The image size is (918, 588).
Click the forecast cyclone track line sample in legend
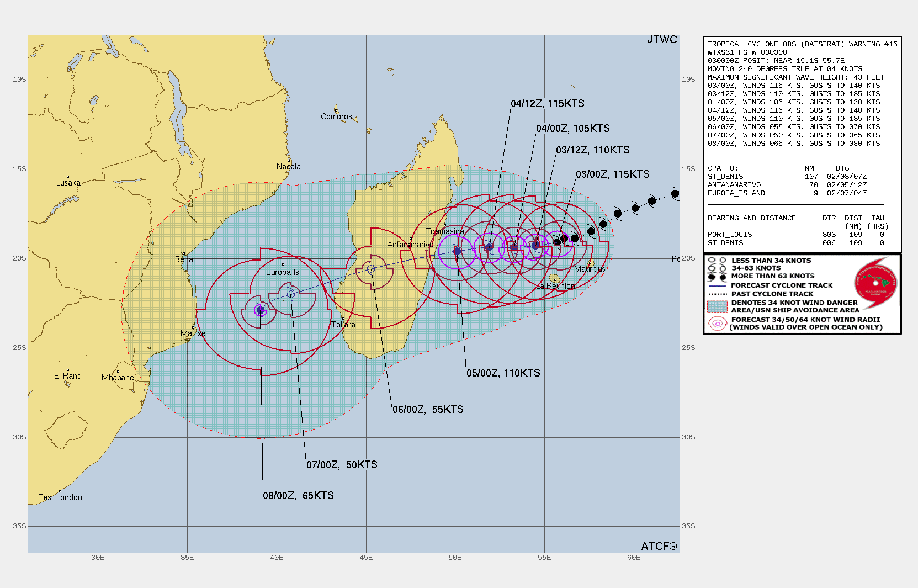click(717, 286)
